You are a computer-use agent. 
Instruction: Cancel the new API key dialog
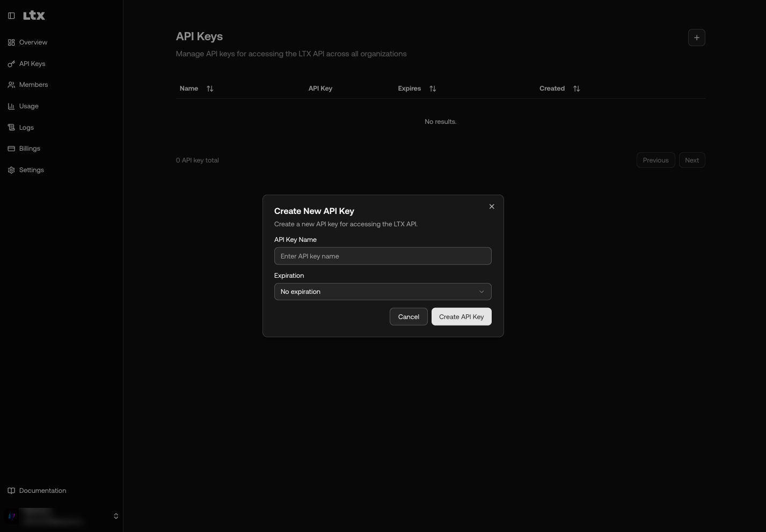[408, 317]
